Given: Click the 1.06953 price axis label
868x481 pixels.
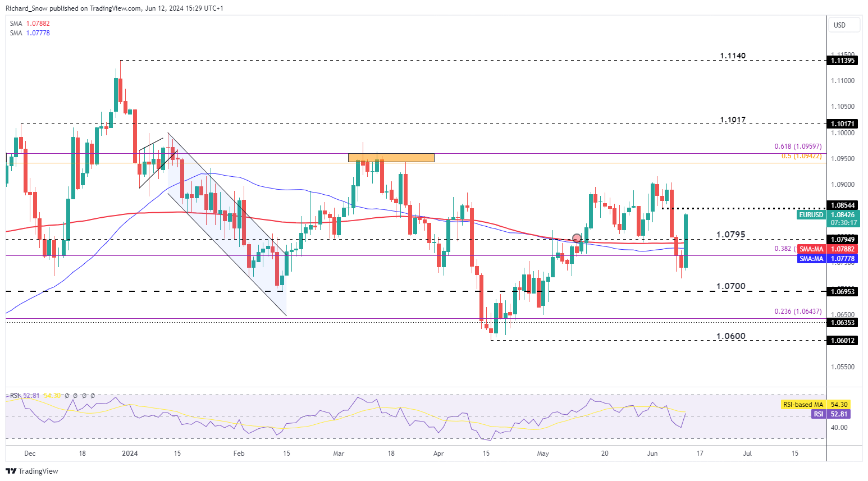Looking at the screenshot, I should pos(842,291).
